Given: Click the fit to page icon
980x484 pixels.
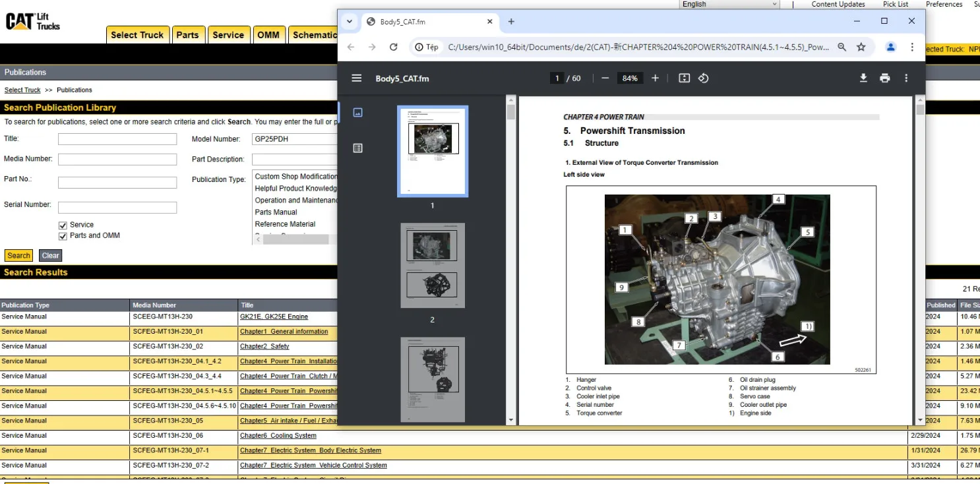Looking at the screenshot, I should [684, 78].
